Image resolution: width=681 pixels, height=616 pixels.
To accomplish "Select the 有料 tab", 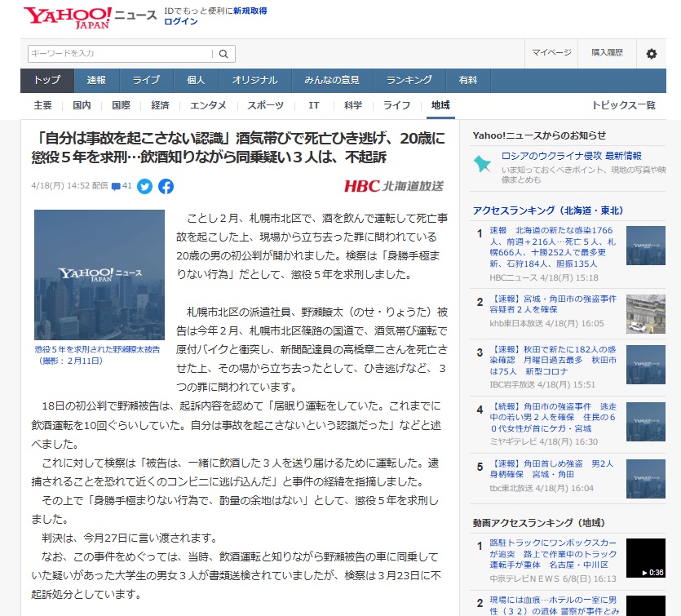I will (x=468, y=81).
